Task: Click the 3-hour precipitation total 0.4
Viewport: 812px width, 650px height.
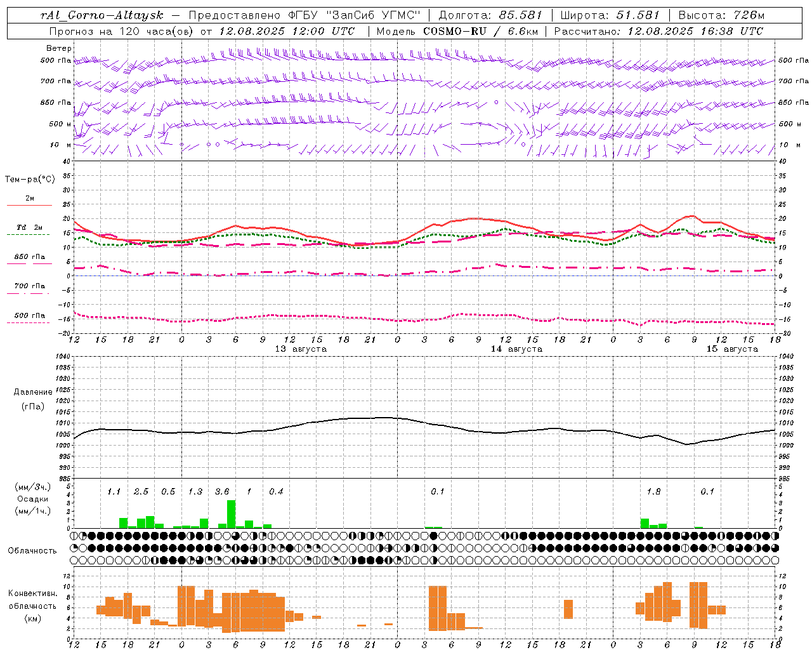Action: pos(276,492)
